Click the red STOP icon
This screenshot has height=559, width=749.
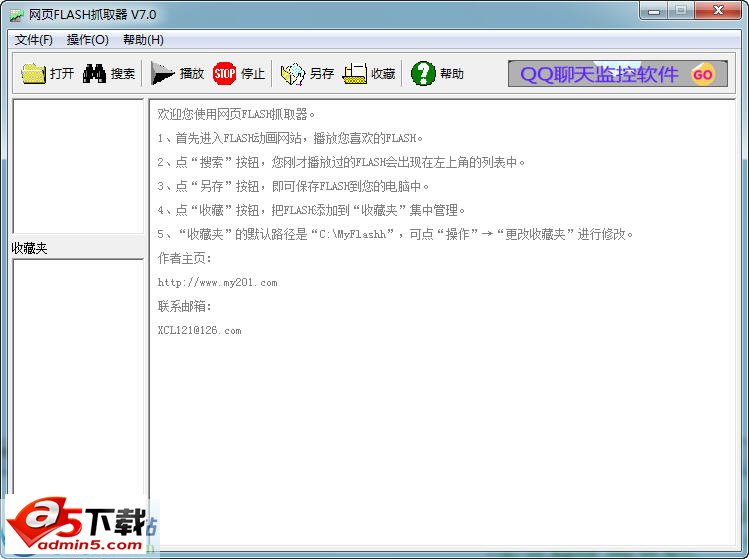(225, 74)
